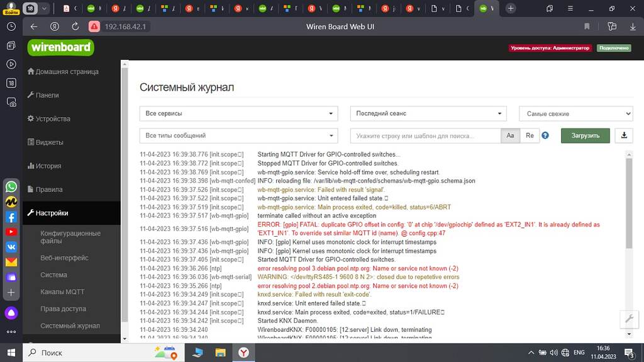Open a new browser tab with plus
Image resolution: width=644 pixels, height=362 pixels.
pyautogui.click(x=511, y=8)
